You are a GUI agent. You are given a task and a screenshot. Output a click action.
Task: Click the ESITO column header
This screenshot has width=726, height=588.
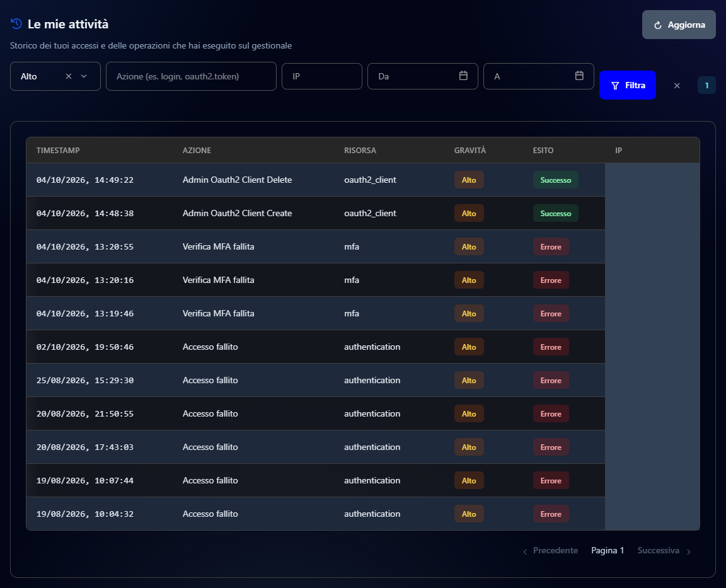pyautogui.click(x=543, y=151)
